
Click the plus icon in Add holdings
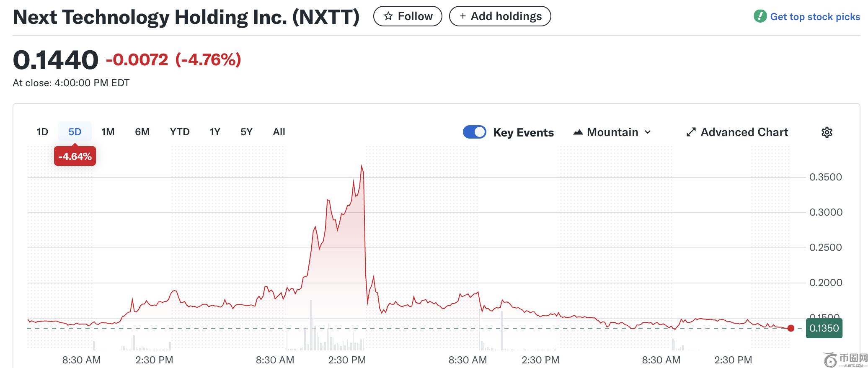point(462,16)
